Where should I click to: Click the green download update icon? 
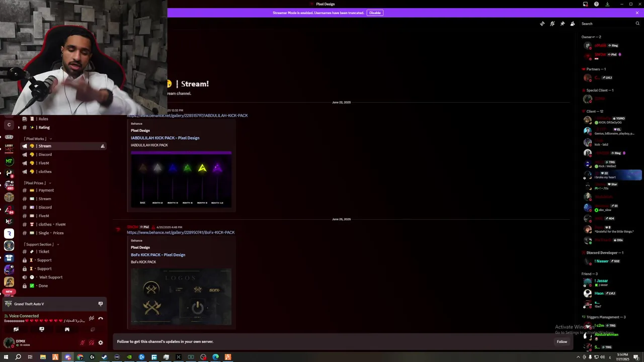(x=607, y=4)
